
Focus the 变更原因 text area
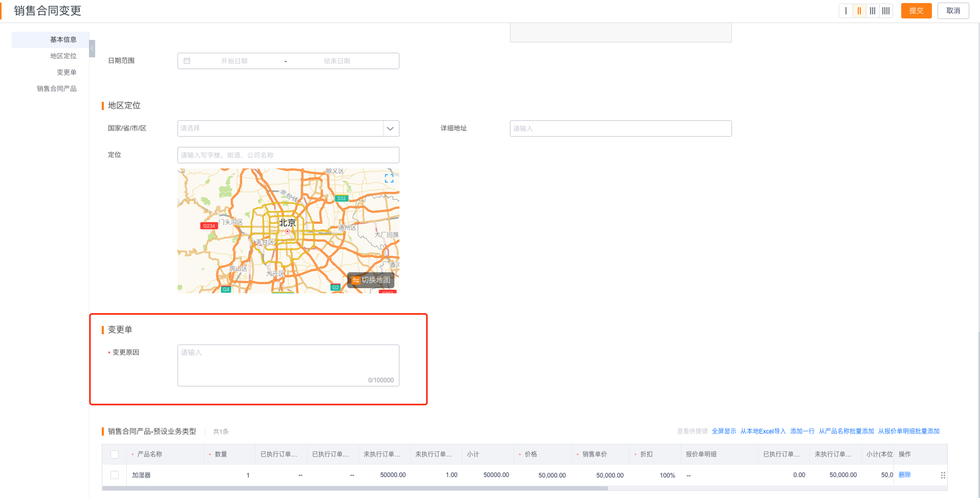pyautogui.click(x=288, y=365)
